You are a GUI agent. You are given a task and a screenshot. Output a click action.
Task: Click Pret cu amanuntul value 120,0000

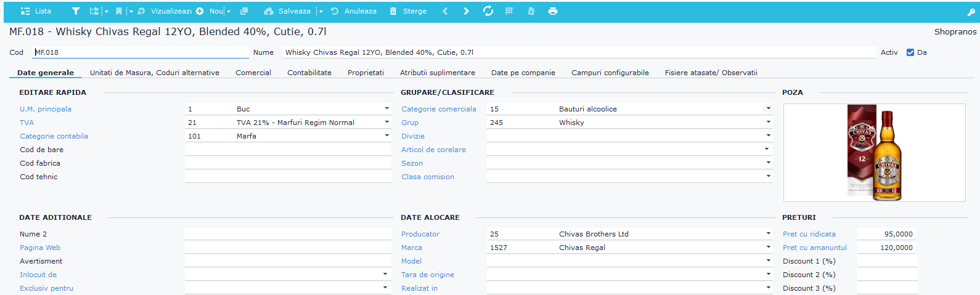[887, 248]
